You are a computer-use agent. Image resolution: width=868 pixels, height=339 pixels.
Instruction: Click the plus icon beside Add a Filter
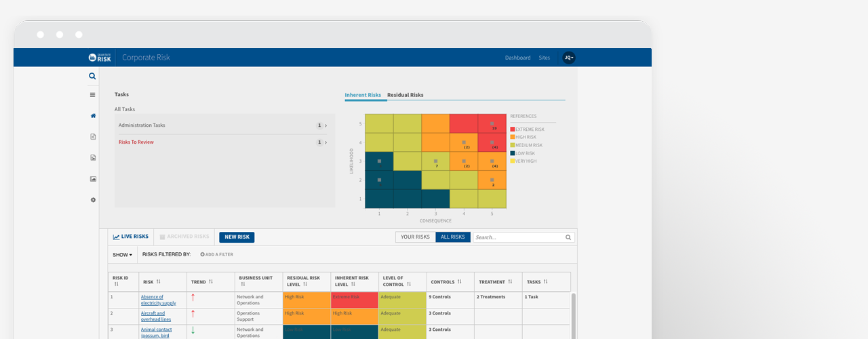202,254
